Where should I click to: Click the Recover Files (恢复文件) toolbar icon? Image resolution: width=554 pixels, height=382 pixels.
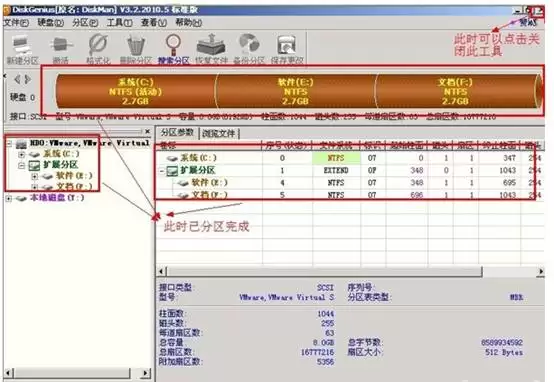coord(211,45)
